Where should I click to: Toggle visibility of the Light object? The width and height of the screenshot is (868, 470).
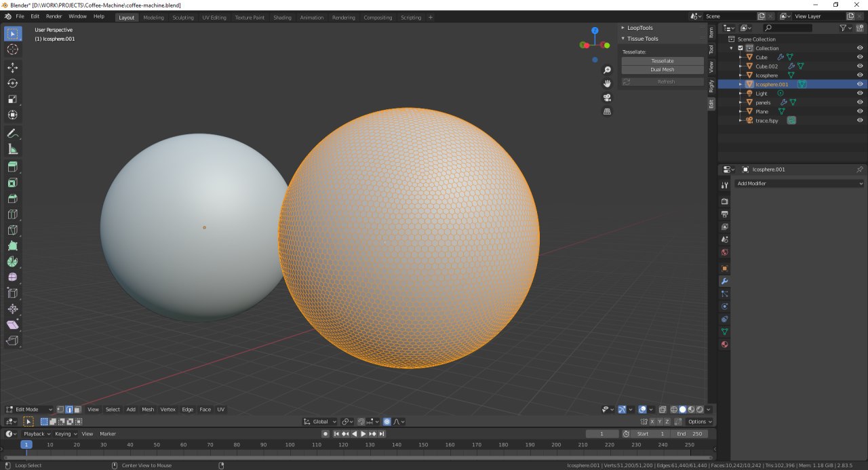click(x=860, y=93)
